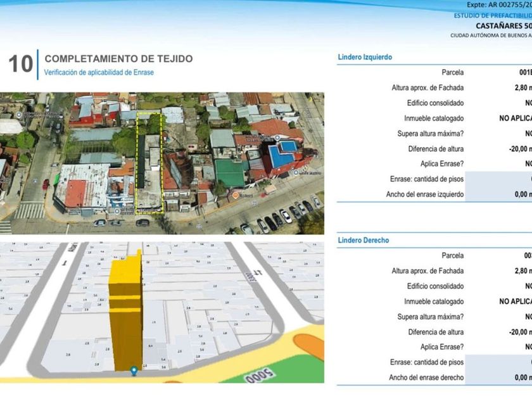This screenshot has height=399, width=532.
Task: Click the yellow dashed parcel outline in aerial photo
Action: (x=149, y=163)
